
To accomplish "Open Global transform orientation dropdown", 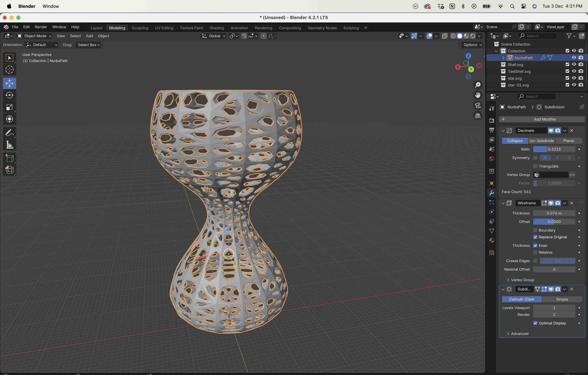I will pyautogui.click(x=213, y=36).
